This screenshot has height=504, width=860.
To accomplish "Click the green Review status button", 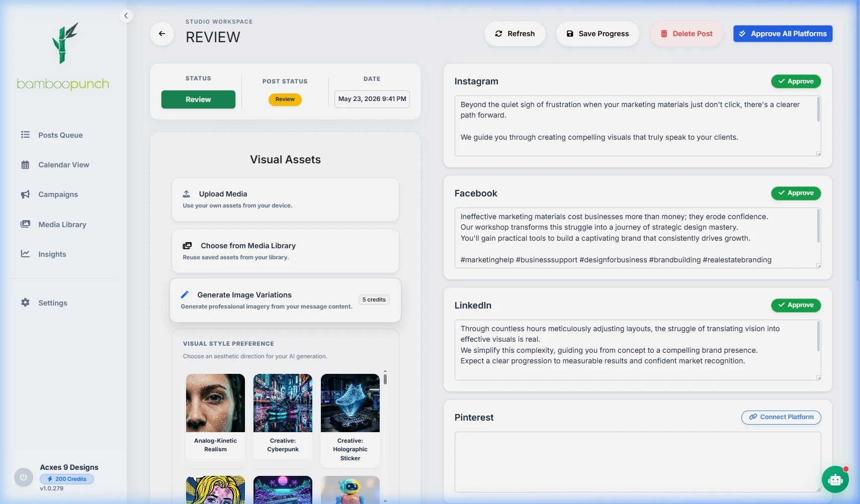I will (x=198, y=99).
